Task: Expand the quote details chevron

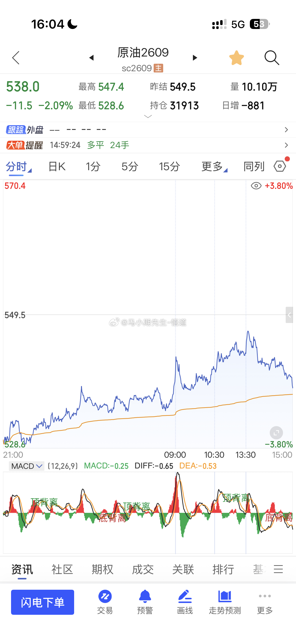Action: (x=148, y=116)
